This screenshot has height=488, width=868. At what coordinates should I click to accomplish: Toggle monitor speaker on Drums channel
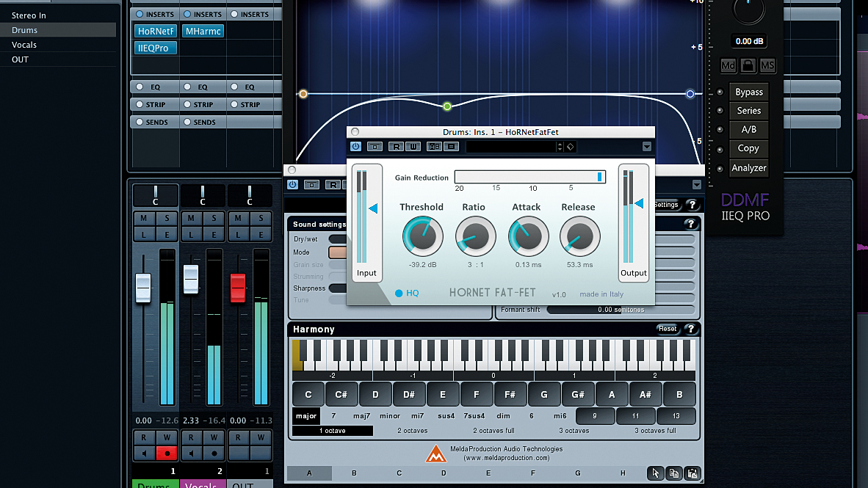(x=144, y=454)
